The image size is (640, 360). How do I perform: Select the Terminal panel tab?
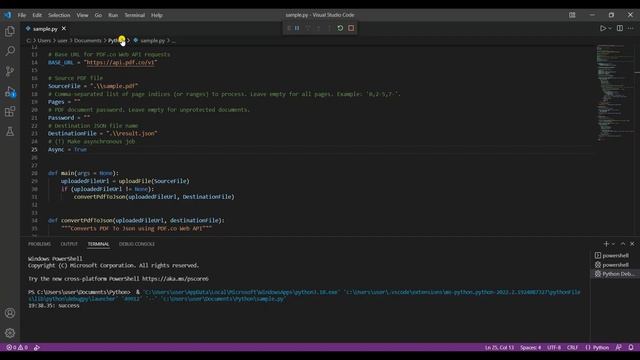(98, 244)
